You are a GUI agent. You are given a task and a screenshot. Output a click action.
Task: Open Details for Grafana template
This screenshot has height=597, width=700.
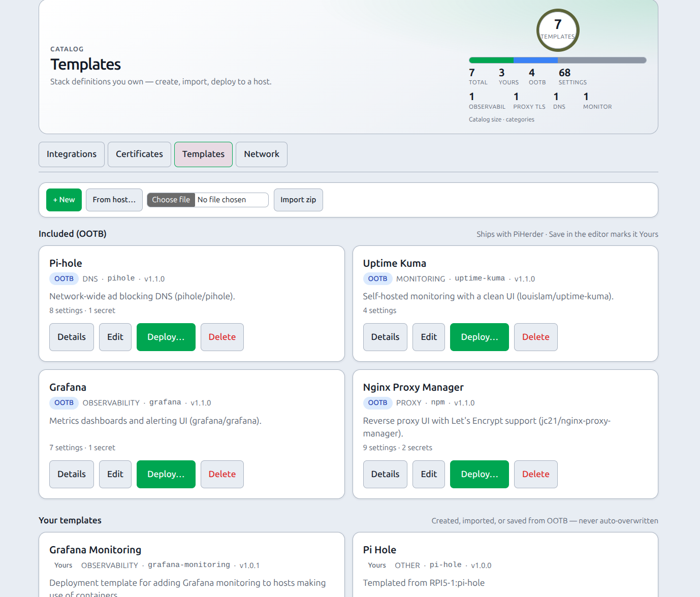(x=72, y=474)
